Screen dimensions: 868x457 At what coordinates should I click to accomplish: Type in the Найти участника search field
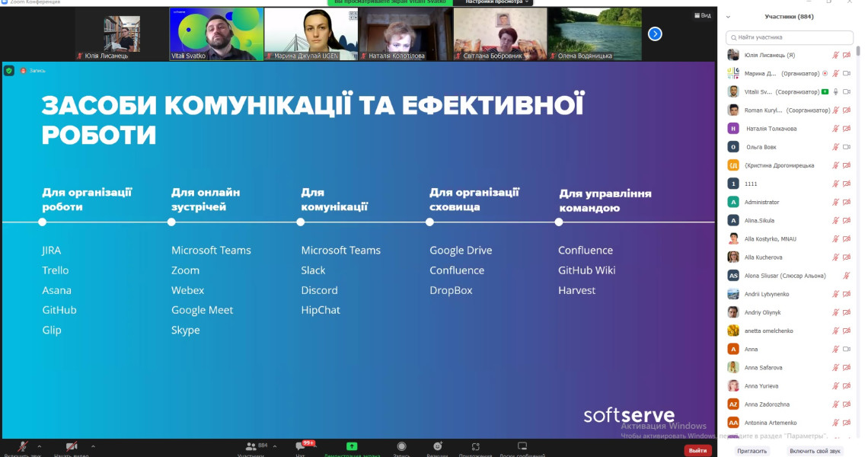coord(790,37)
